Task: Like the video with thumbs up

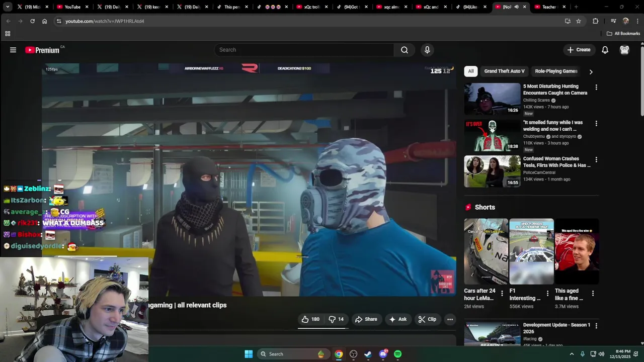Action: click(x=310, y=319)
